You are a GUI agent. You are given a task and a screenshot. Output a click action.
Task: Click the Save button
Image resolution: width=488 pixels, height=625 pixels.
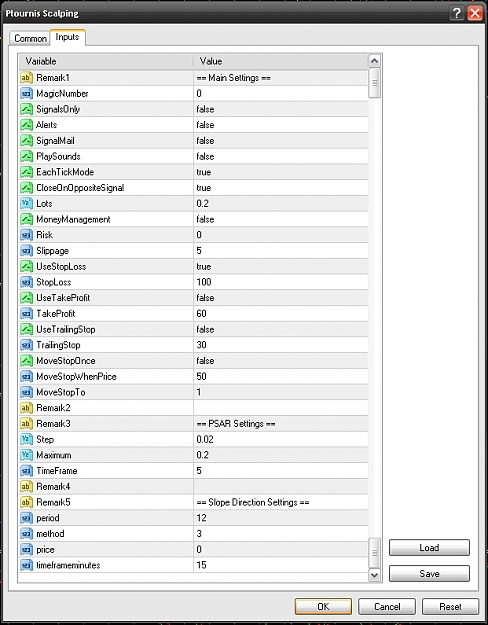click(429, 574)
